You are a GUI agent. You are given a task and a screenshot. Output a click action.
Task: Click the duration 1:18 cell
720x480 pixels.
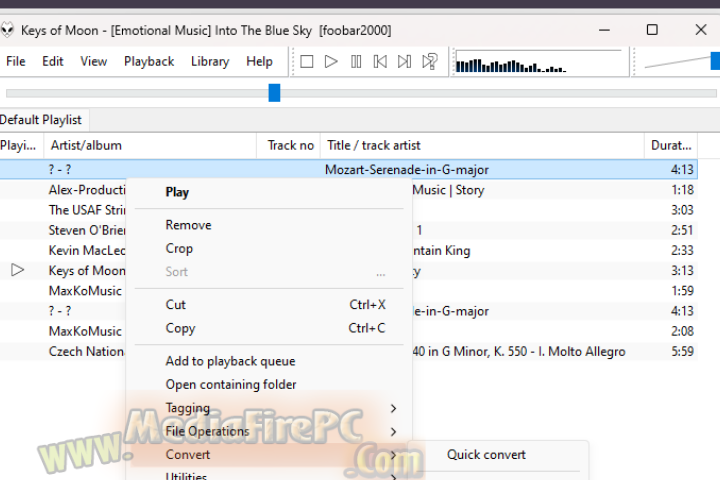click(682, 190)
